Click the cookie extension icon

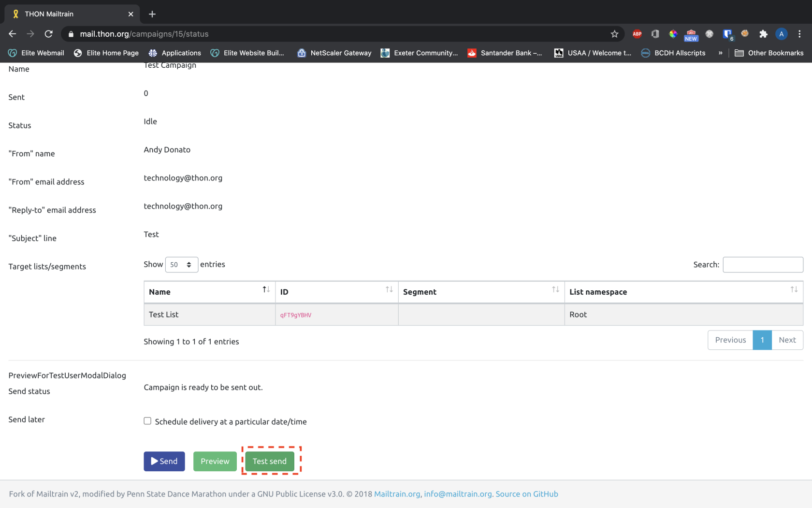tap(745, 33)
